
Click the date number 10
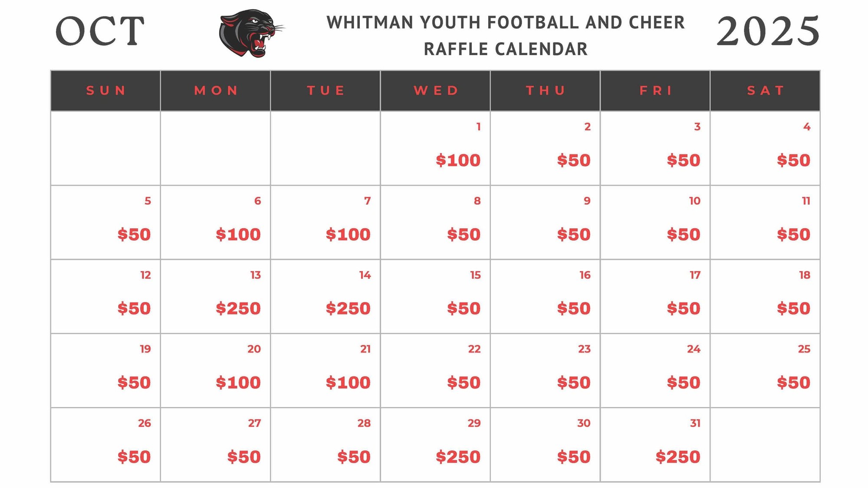[694, 201]
